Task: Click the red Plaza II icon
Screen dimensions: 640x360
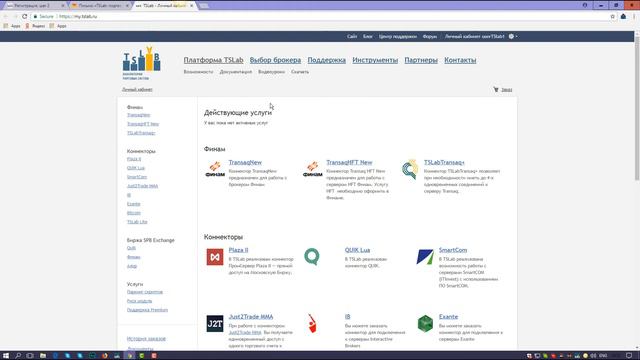Action: [215, 257]
